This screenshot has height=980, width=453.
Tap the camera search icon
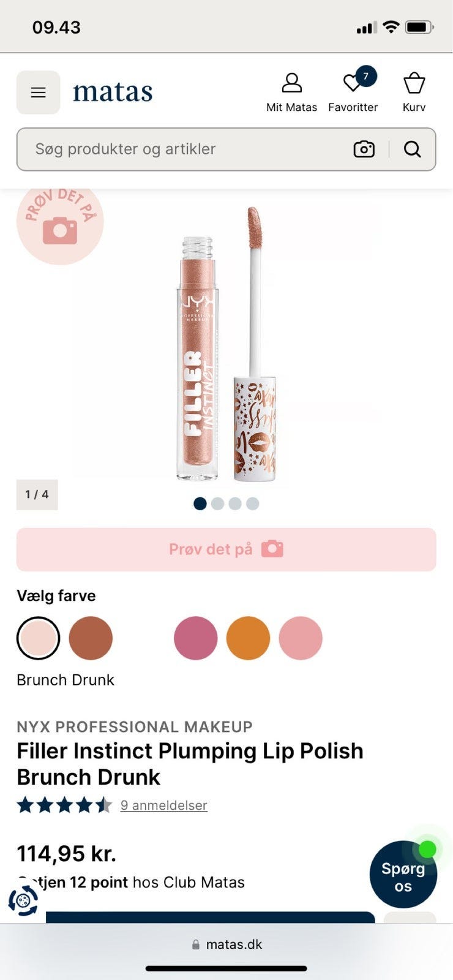[x=364, y=149]
